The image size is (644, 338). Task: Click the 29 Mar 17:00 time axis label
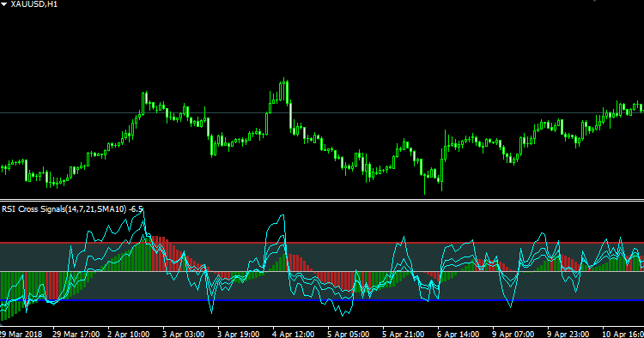(76, 334)
